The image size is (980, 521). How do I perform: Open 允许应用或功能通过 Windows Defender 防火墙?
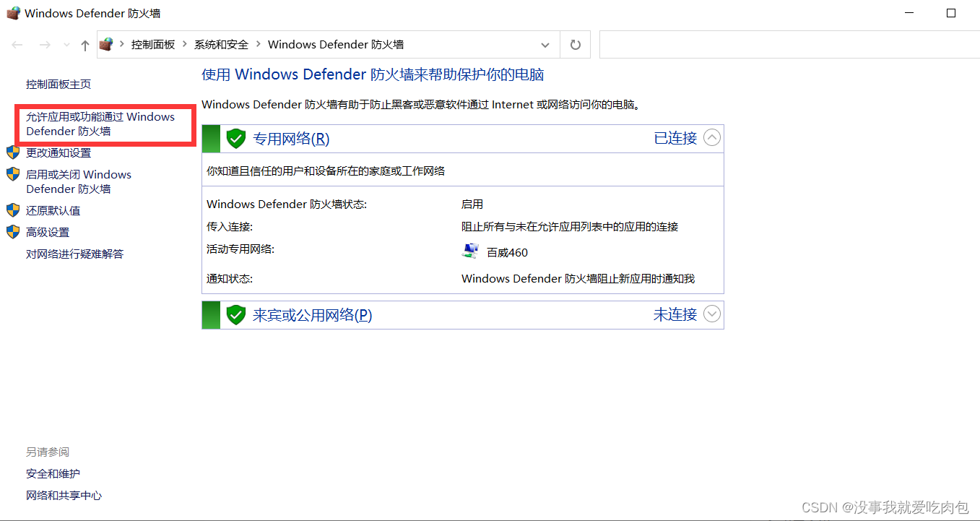[100, 124]
